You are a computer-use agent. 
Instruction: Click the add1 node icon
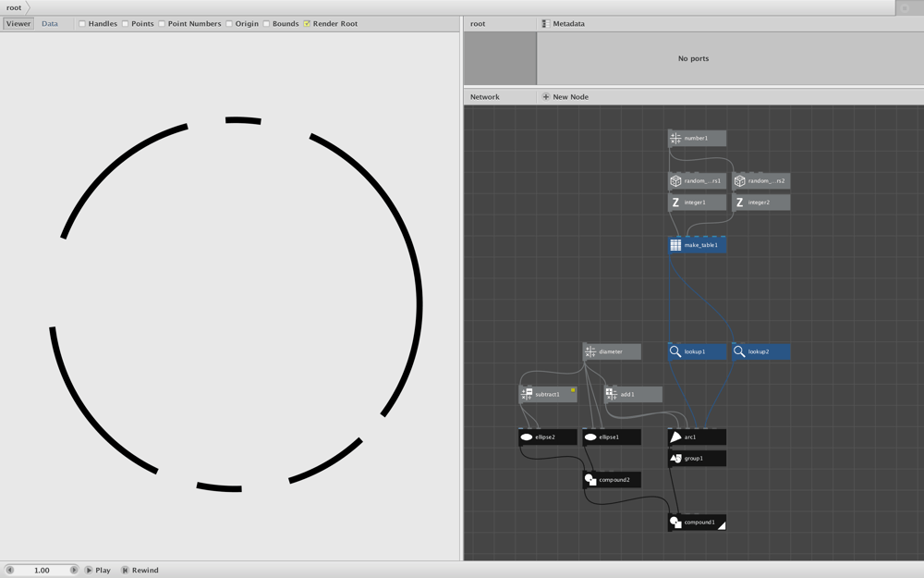click(611, 394)
